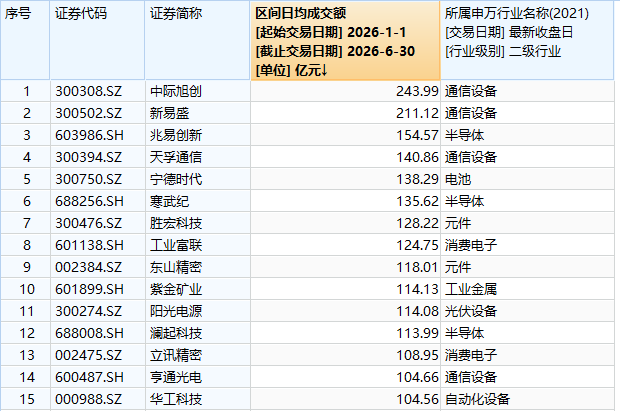620x411 pixels.
Task: Select row number 15
Action: pyautogui.click(x=26, y=399)
